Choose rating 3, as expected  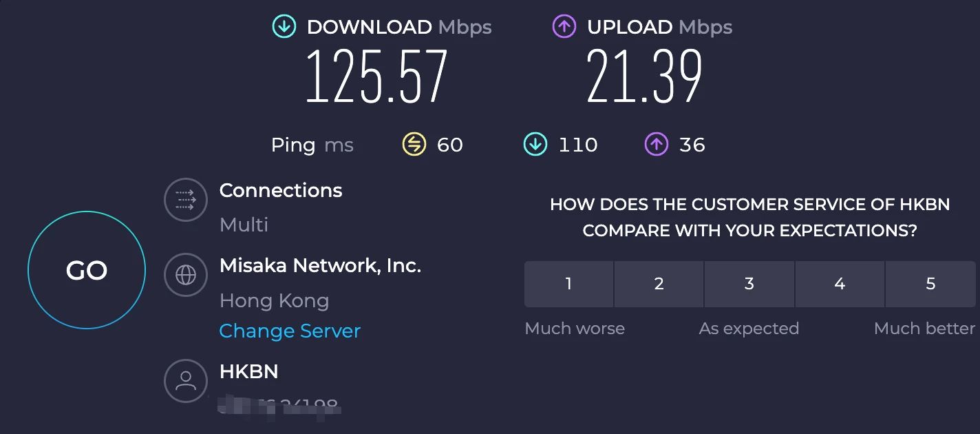click(749, 284)
